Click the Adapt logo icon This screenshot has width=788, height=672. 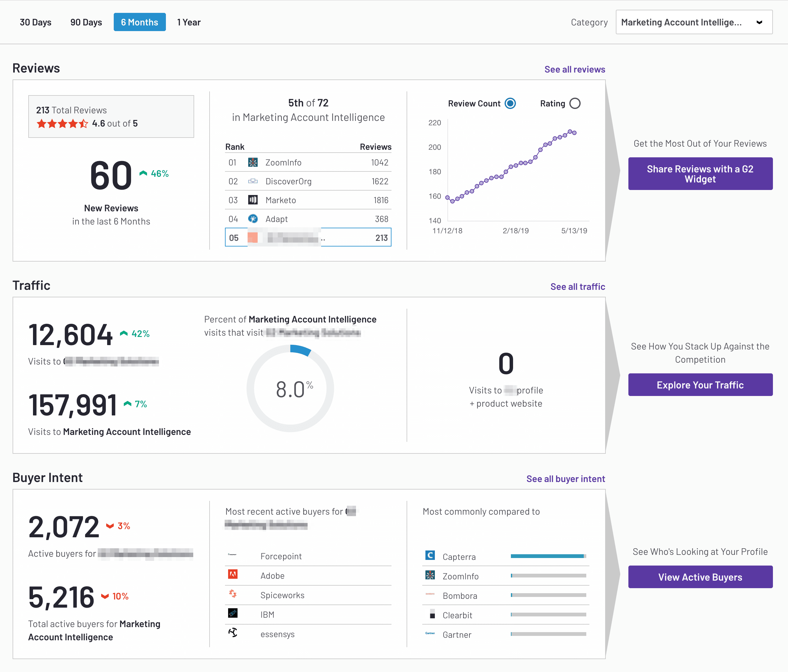[x=253, y=219]
